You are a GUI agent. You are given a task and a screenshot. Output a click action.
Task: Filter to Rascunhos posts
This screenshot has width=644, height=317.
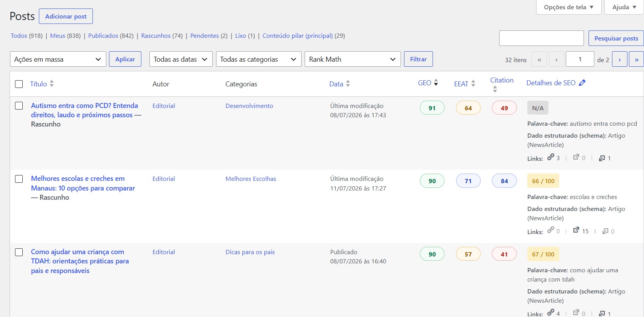pyautogui.click(x=156, y=35)
